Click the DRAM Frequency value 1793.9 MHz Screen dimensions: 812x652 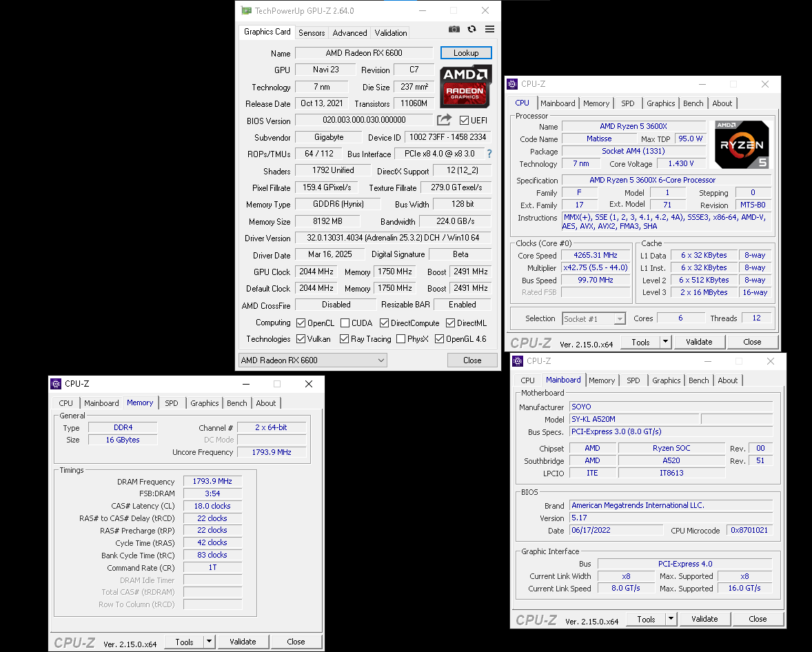(212, 481)
